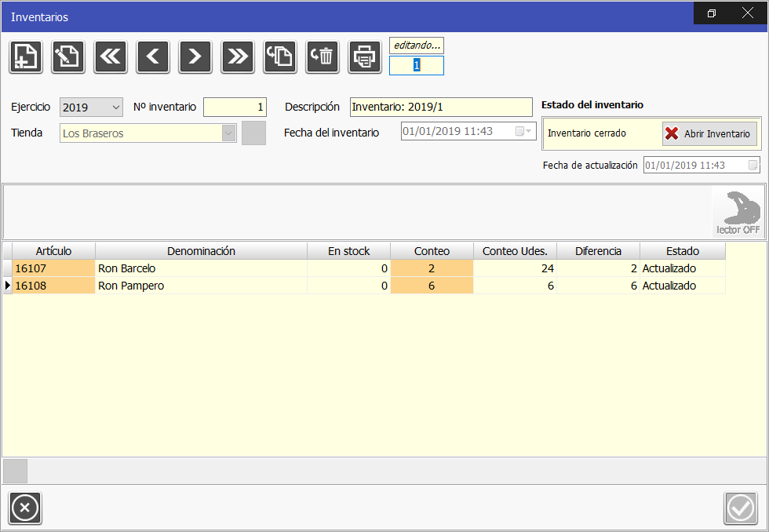Sort by the Denominación column header
The width and height of the screenshot is (769, 532).
pos(201,251)
